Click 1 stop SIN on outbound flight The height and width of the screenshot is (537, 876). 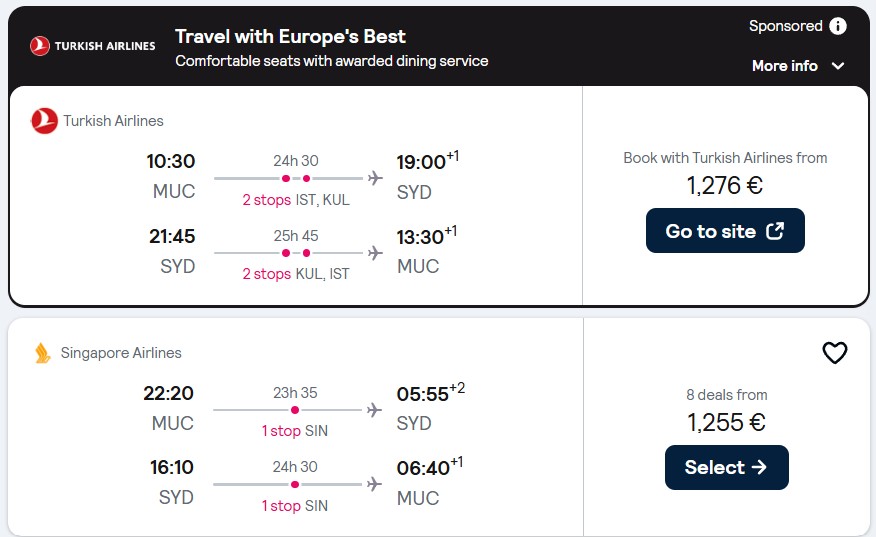tap(294, 431)
